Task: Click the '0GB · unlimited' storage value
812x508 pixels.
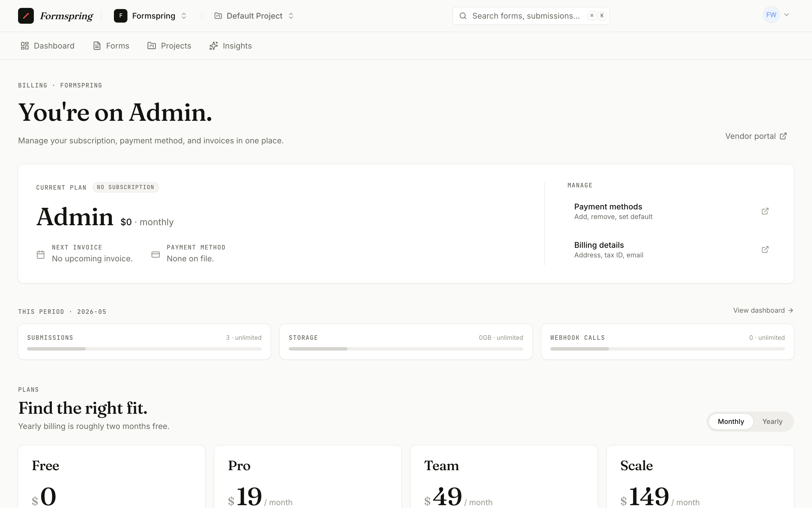Action: 501,338
